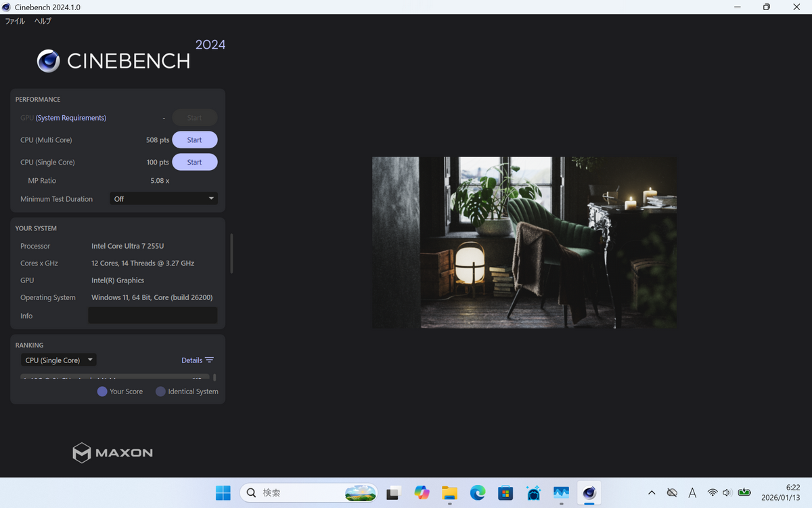Image resolution: width=812 pixels, height=508 pixels.
Task: Click the battery status tray icon
Action: [x=744, y=493]
